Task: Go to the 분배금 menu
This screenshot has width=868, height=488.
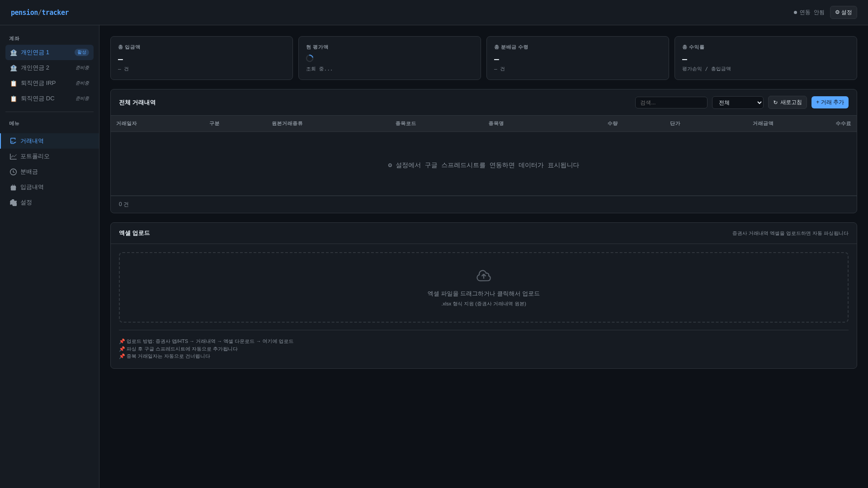Action: [x=49, y=172]
